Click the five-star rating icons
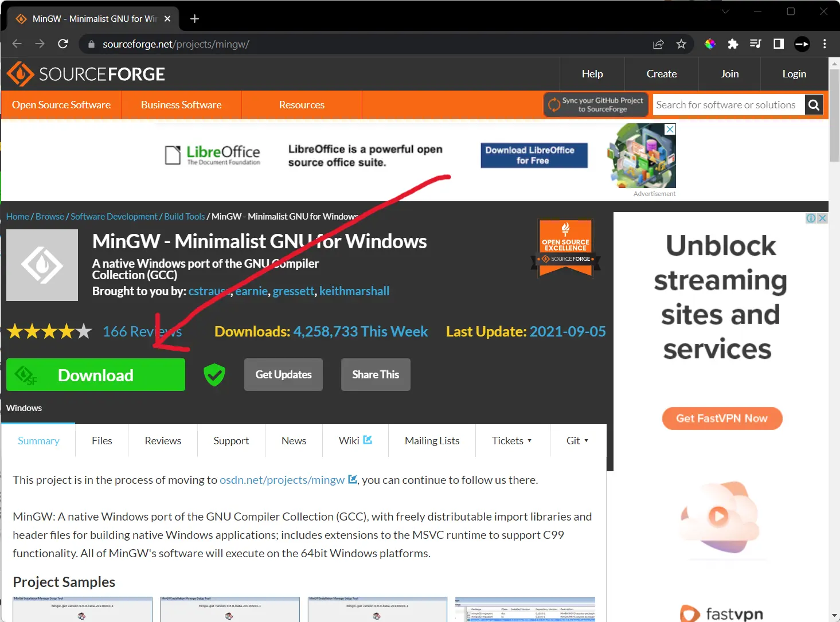 [x=49, y=331]
